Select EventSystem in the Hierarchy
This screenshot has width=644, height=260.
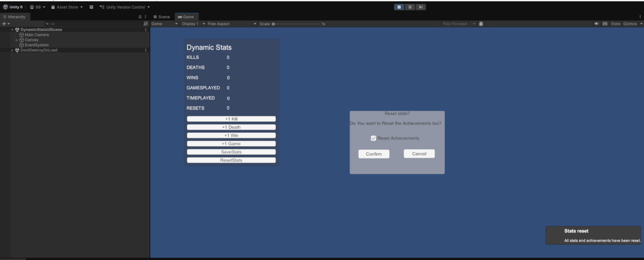pyautogui.click(x=36, y=45)
